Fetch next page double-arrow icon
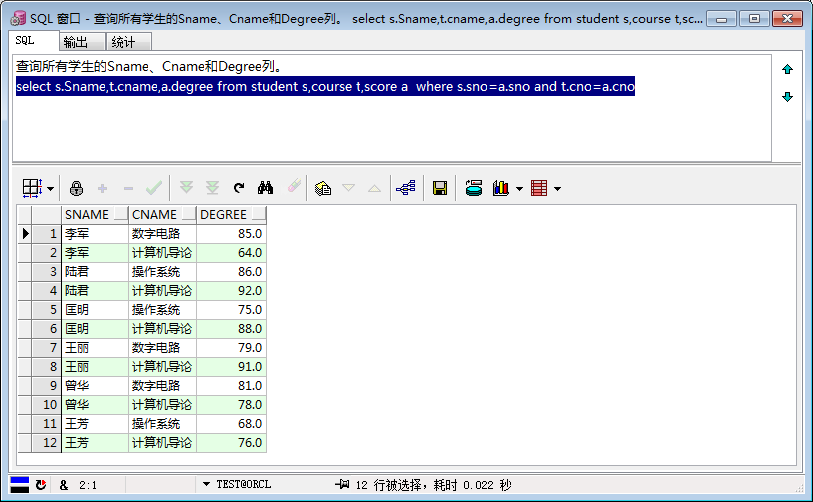The image size is (813, 502). click(x=186, y=187)
